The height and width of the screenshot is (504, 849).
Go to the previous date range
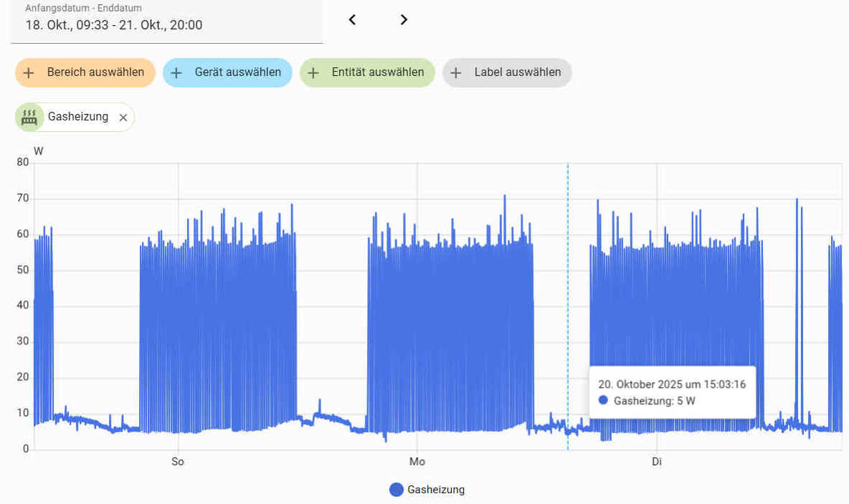click(x=352, y=20)
